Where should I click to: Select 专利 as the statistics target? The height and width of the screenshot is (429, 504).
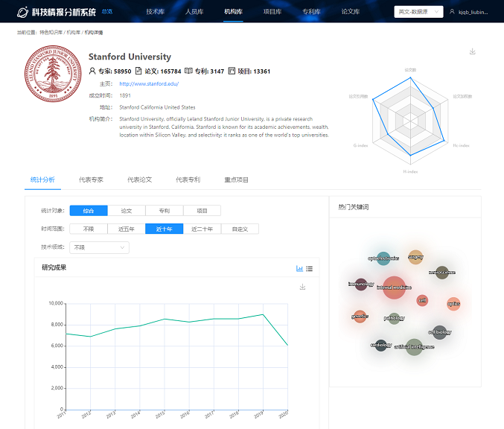(165, 211)
